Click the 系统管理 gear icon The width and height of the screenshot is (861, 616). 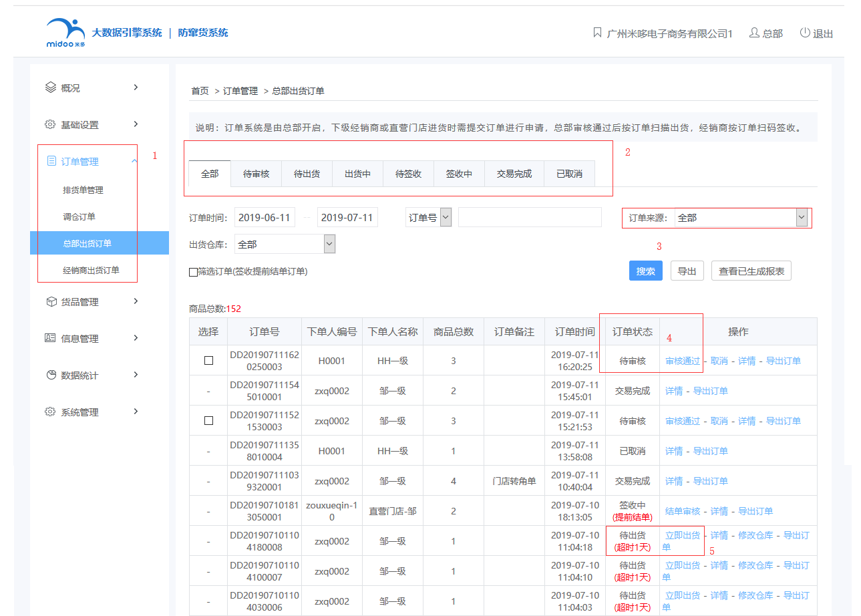(x=50, y=412)
